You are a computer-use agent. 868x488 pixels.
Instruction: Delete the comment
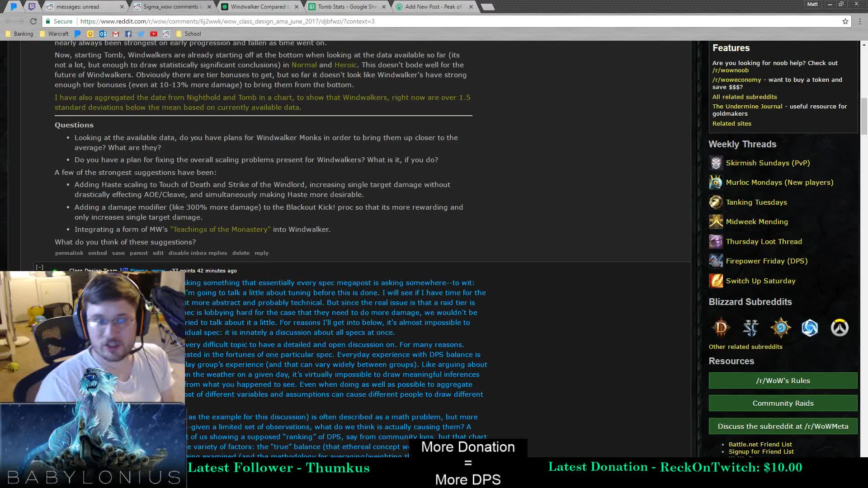[241, 253]
